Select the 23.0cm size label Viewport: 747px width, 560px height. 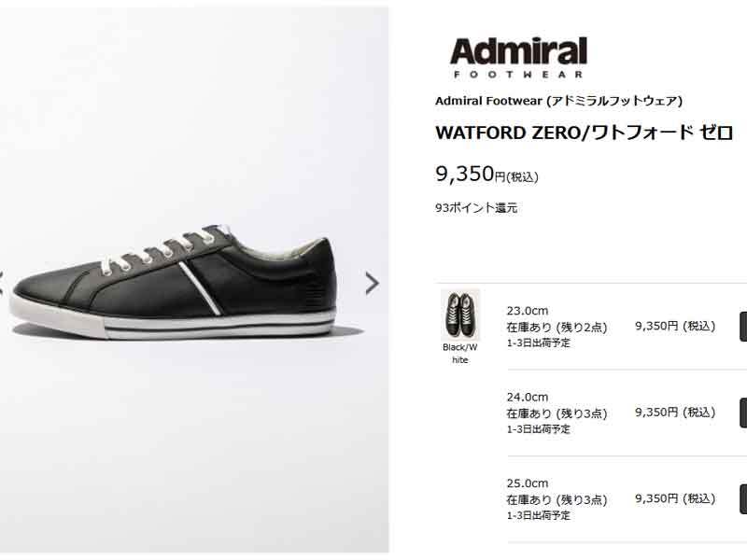528,311
